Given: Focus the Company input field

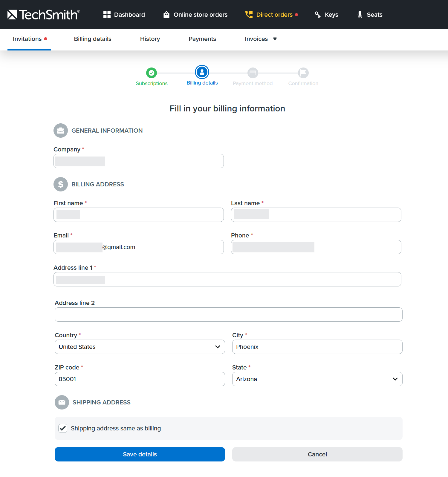Looking at the screenshot, I should (x=139, y=161).
